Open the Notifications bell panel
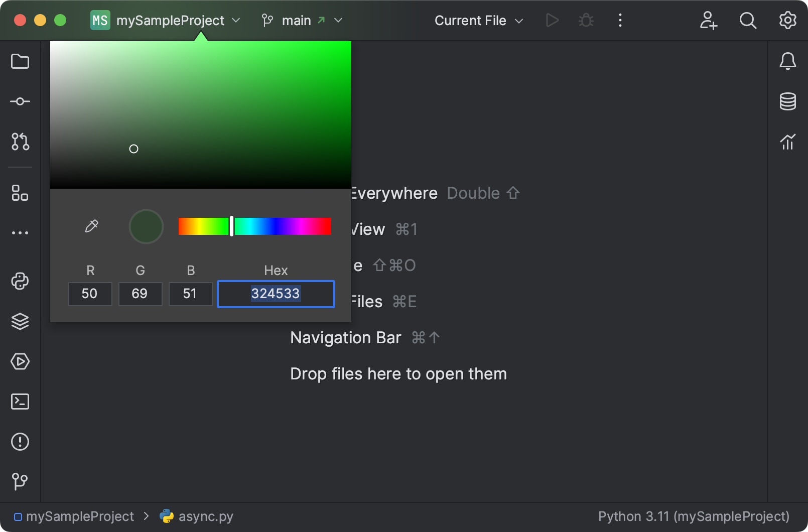 [x=787, y=61]
